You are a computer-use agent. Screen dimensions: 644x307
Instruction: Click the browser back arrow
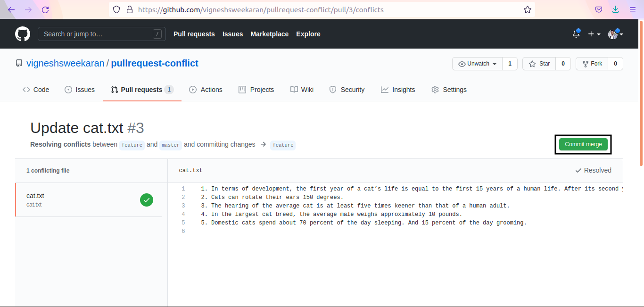[11, 9]
